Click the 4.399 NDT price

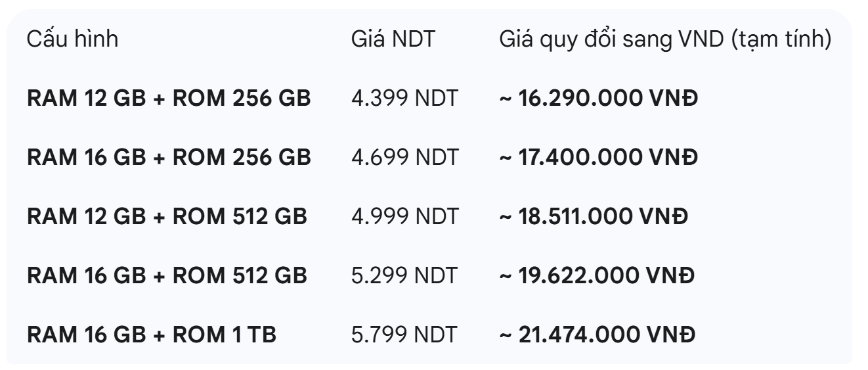tap(404, 99)
